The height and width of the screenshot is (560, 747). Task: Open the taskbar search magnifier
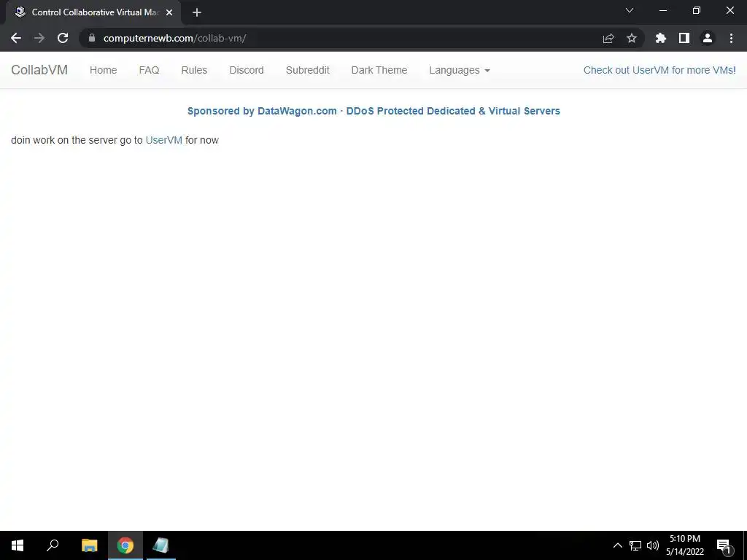[53, 545]
